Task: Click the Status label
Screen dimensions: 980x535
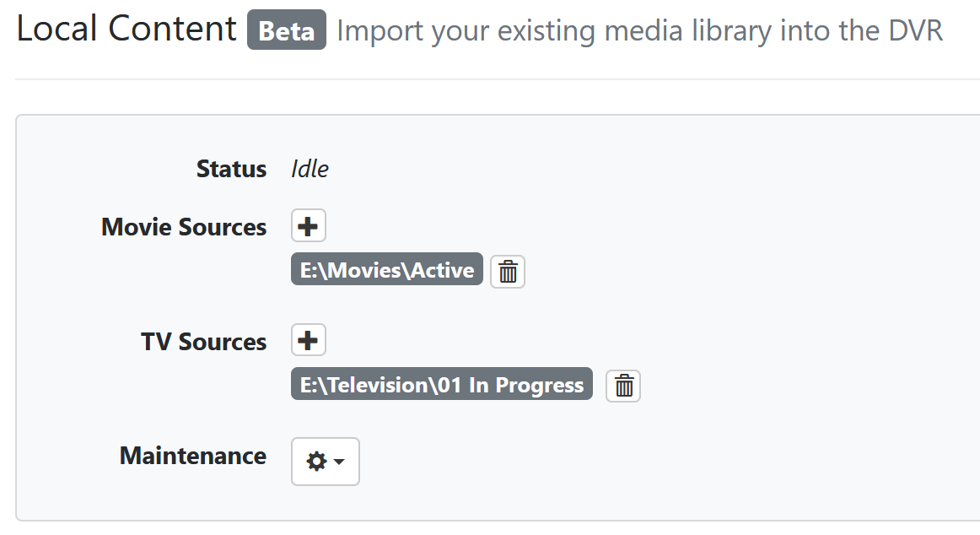Action: [231, 169]
